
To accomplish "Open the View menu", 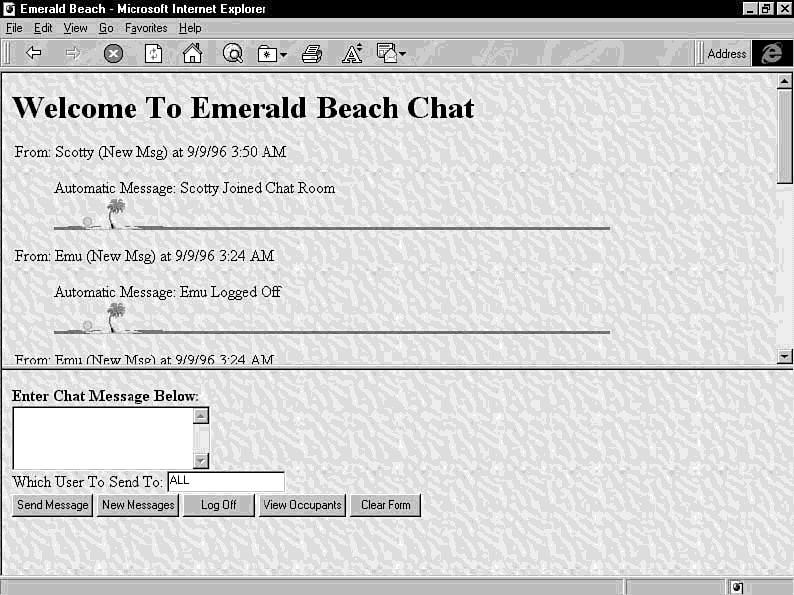I will pos(75,28).
